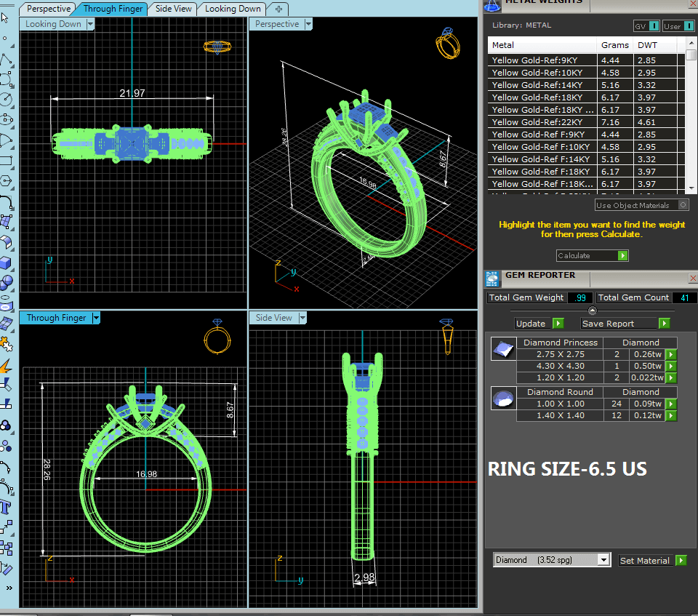Open the Side View viewport menu arrow
The width and height of the screenshot is (698, 616).
[x=302, y=318]
